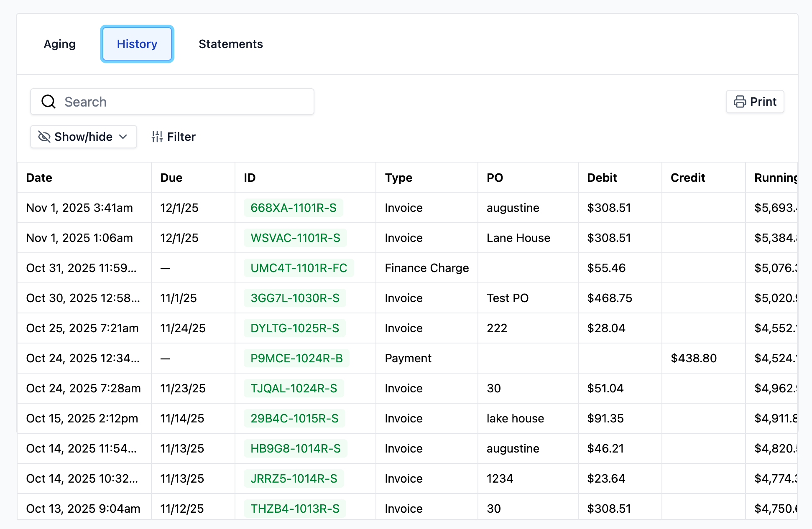Open the Statements tab
Viewport: 812px width, 529px height.
click(230, 44)
